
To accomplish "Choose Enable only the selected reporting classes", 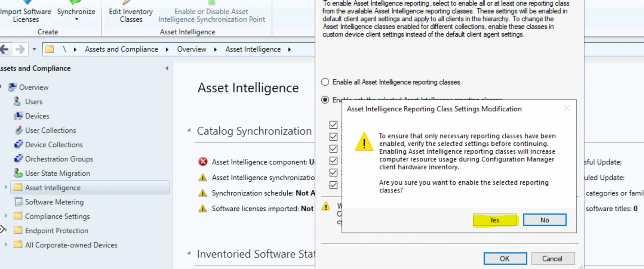I will coord(325,100).
